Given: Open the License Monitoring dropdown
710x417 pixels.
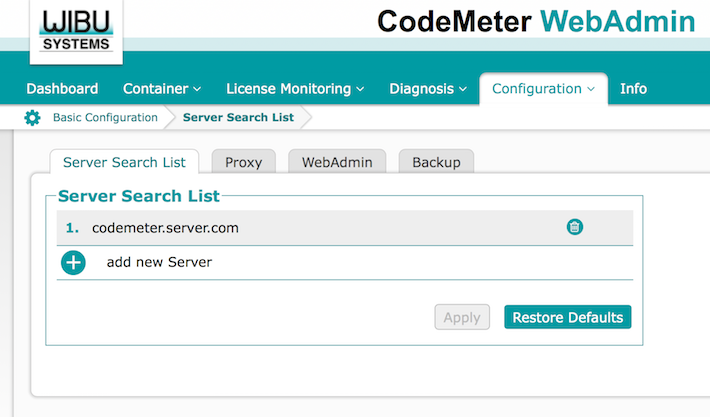Looking at the screenshot, I should point(294,89).
